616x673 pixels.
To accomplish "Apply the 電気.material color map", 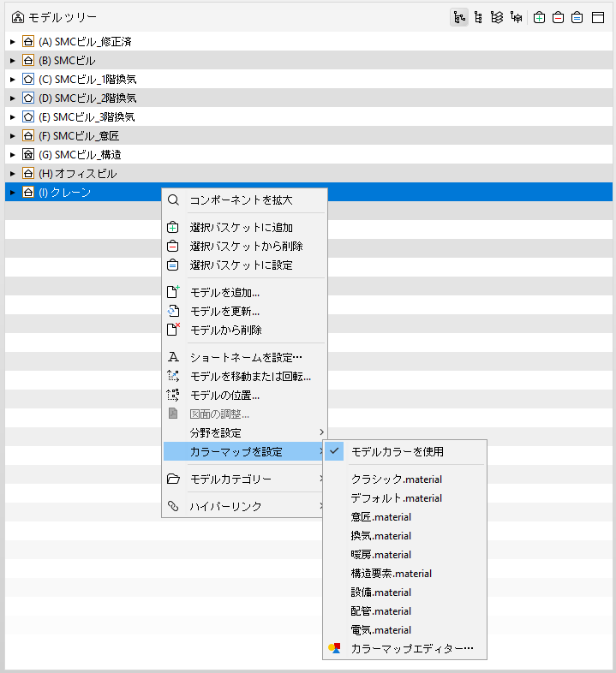I will pyautogui.click(x=404, y=630).
